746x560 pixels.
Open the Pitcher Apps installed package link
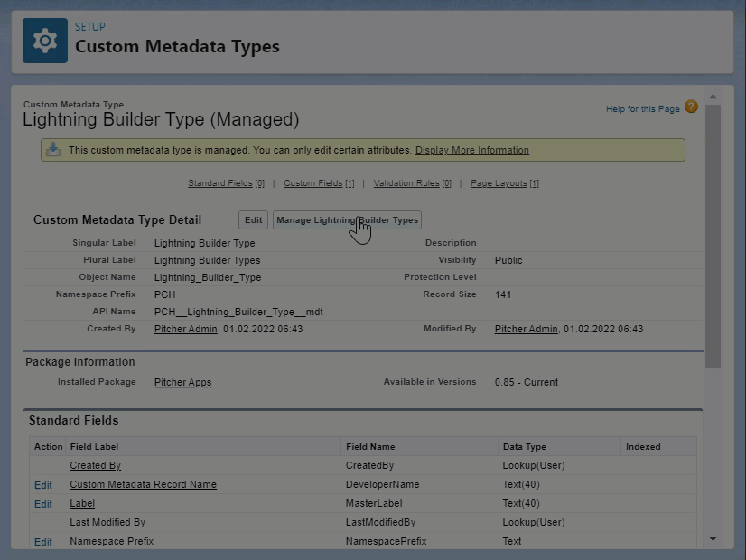click(182, 382)
